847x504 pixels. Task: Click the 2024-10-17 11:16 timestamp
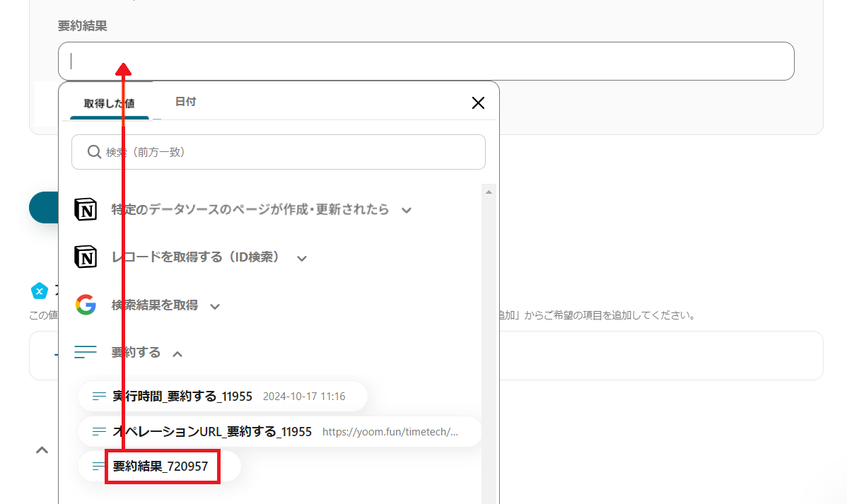304,397
